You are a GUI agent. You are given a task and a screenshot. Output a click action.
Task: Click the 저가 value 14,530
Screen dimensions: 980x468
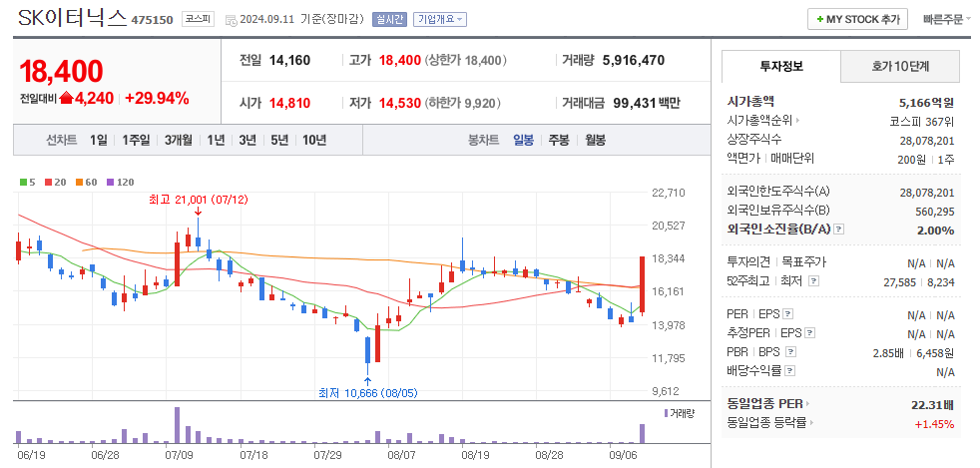pyautogui.click(x=399, y=103)
